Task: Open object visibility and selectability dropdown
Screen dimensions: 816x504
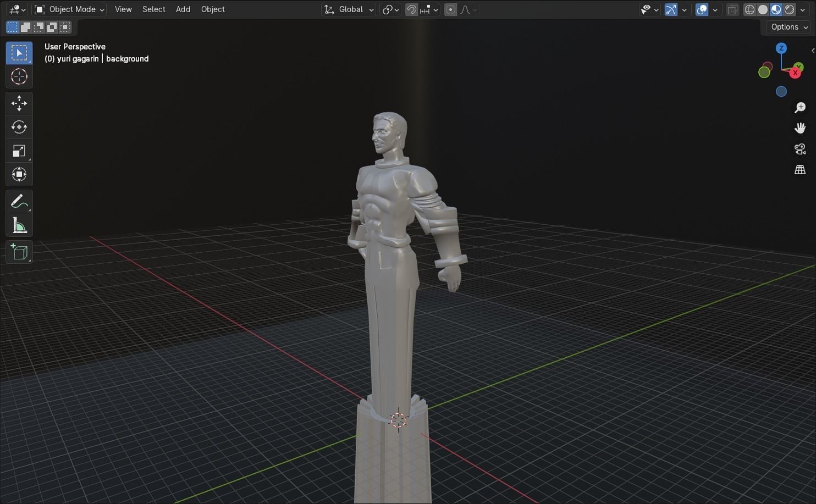Action: [649, 9]
